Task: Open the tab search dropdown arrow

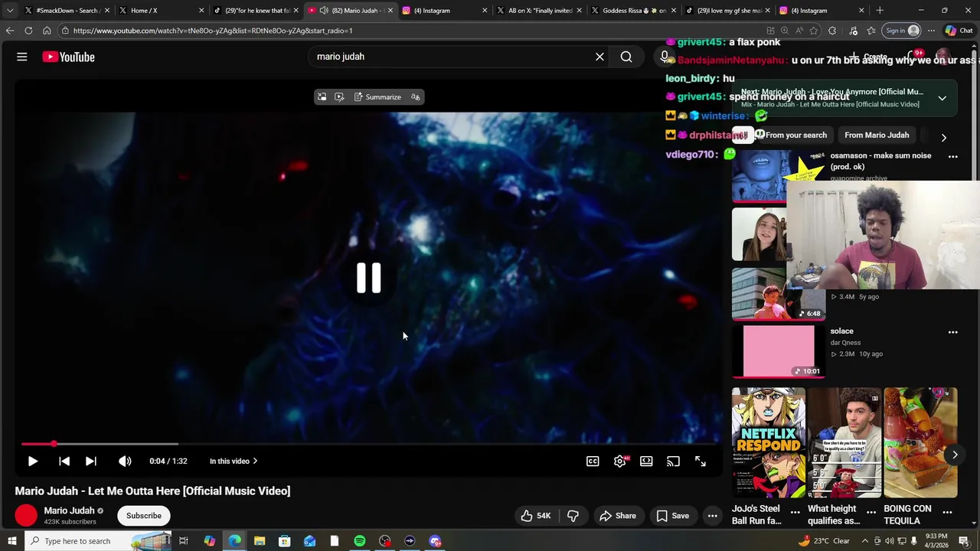Action: tap(9, 11)
